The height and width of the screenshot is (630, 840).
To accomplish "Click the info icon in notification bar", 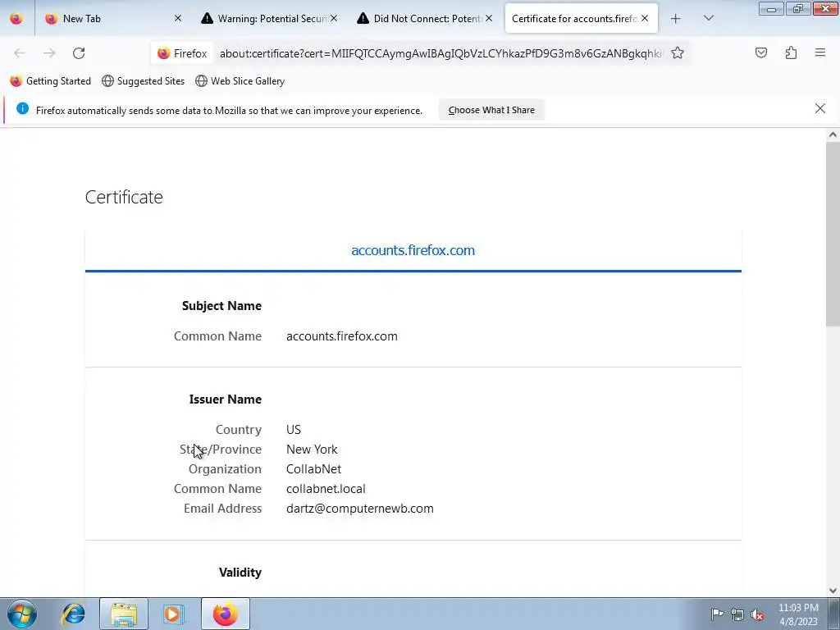I will pos(22,109).
